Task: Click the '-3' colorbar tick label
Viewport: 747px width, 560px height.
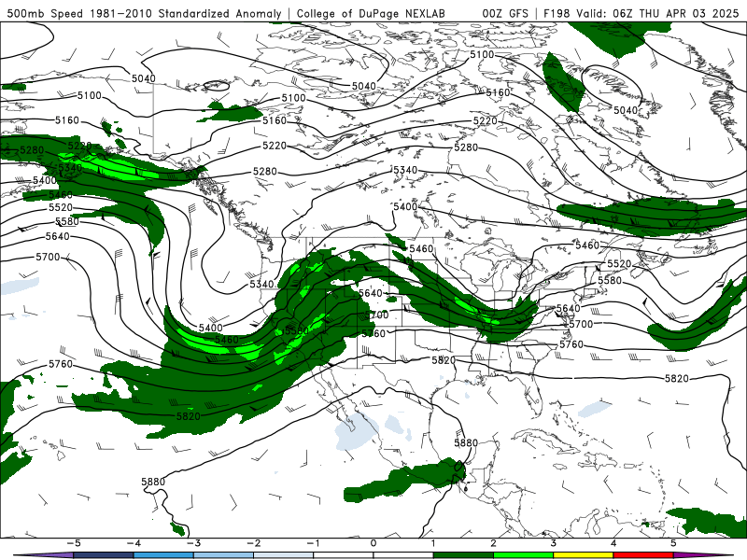Action: pos(193,543)
